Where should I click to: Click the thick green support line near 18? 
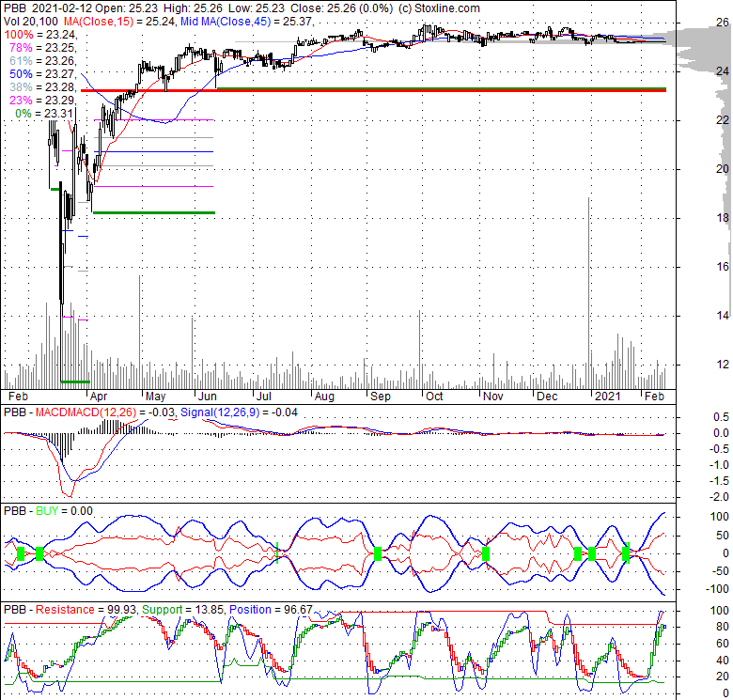[x=154, y=212]
